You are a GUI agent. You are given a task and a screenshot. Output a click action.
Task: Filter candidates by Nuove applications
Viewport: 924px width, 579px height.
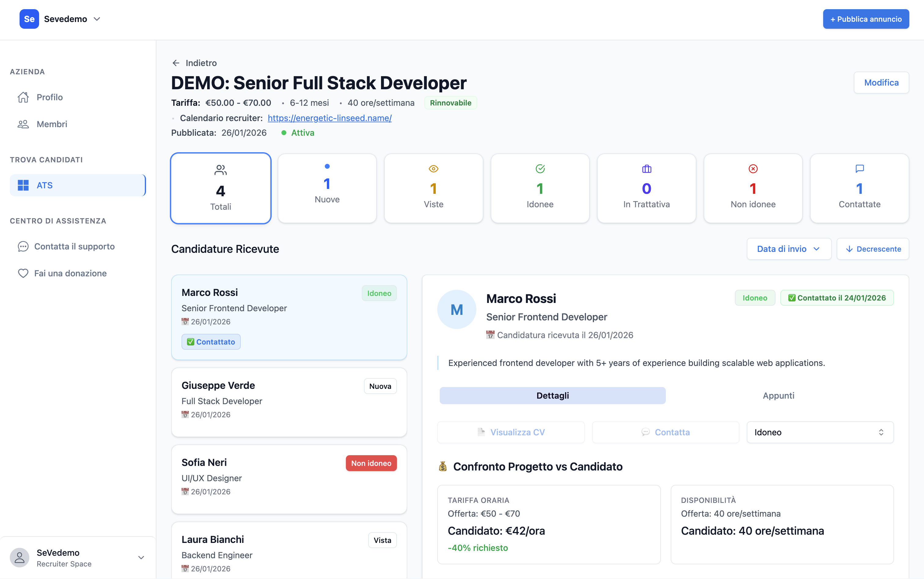tap(327, 188)
